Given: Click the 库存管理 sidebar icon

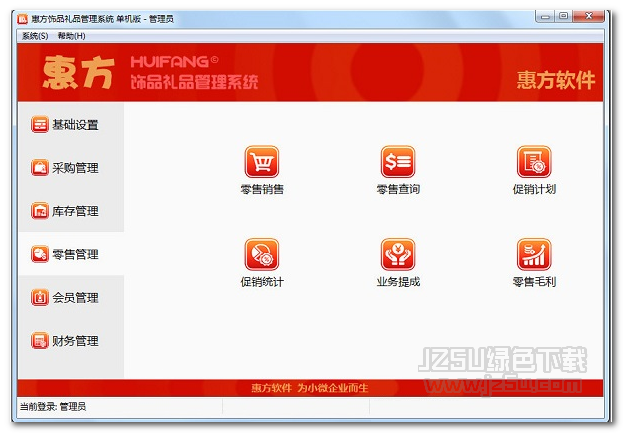Looking at the screenshot, I should [40, 211].
